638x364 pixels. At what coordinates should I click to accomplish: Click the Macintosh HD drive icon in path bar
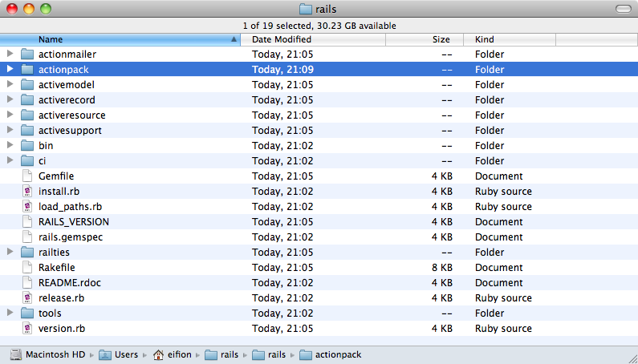pos(15,354)
